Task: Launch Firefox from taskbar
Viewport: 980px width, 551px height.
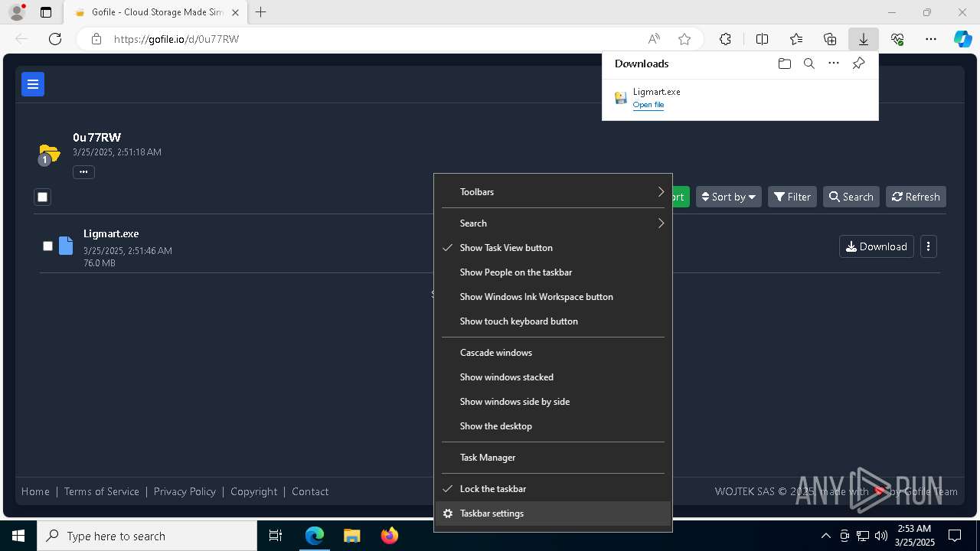Action: [x=390, y=536]
